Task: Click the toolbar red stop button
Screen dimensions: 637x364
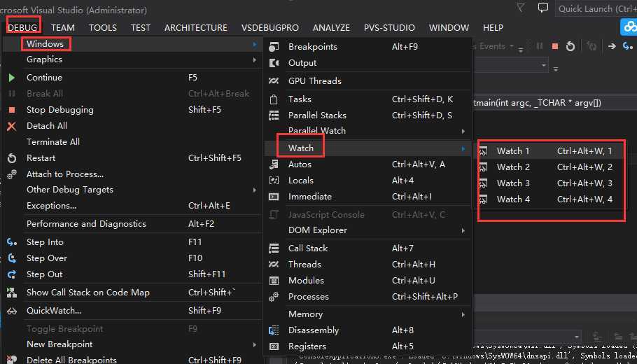Action: pos(555,46)
